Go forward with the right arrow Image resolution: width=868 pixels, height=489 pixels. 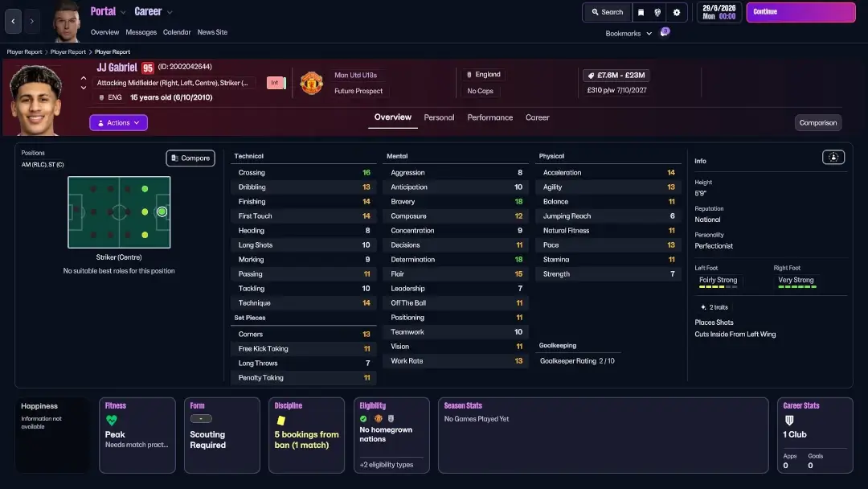tap(31, 21)
